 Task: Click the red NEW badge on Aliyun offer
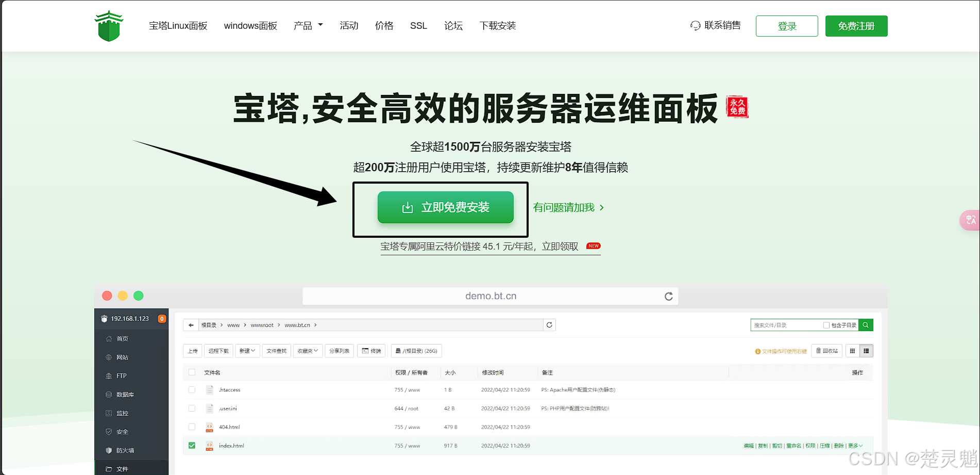[594, 246]
